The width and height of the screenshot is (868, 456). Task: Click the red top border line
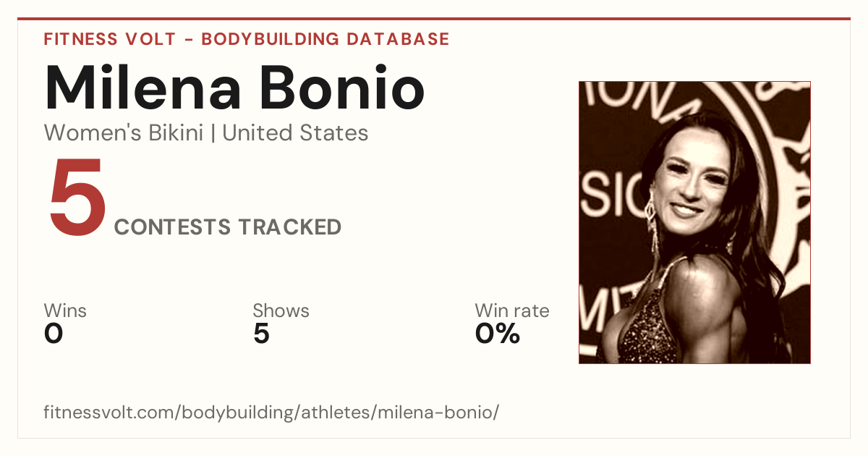pos(434,19)
